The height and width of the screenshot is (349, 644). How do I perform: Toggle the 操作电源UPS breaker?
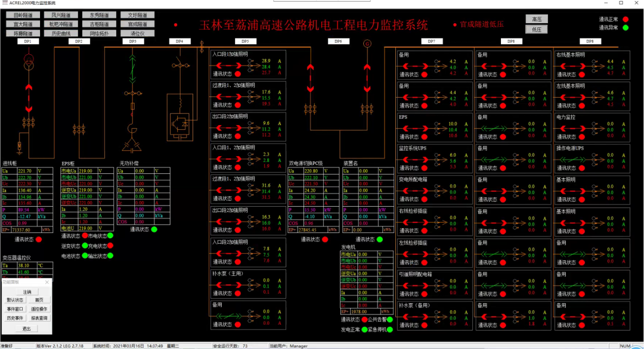tap(574, 160)
